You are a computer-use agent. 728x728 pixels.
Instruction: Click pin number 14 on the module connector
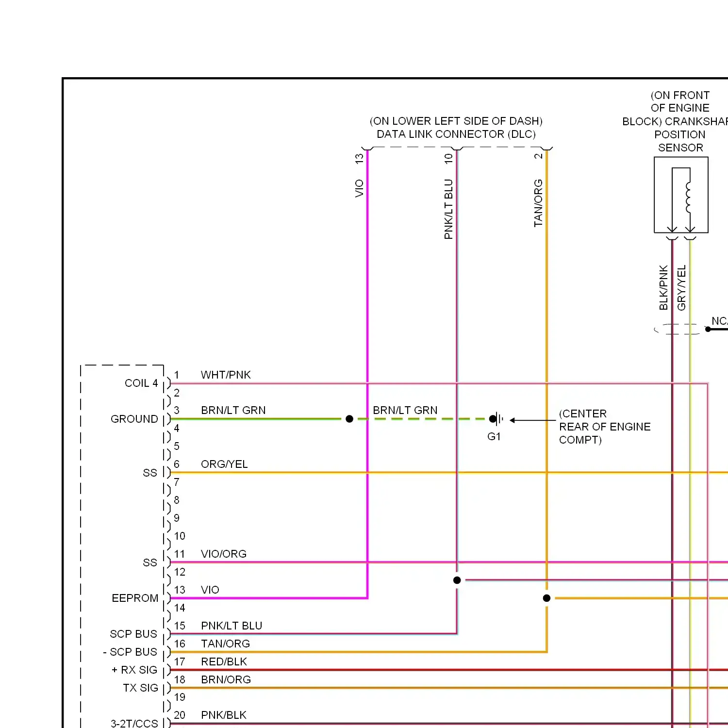pos(180,608)
